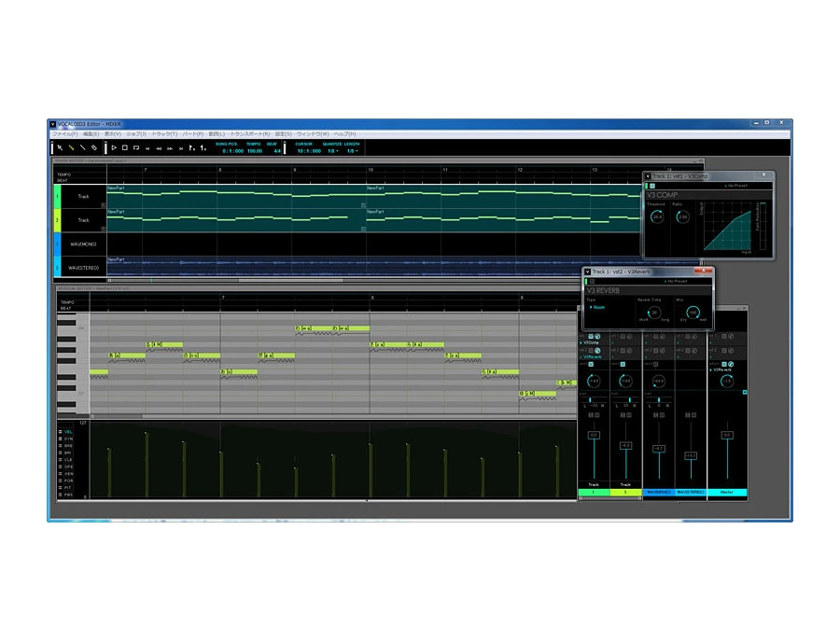Open the ジョブ(J) menu
Image resolution: width=840 pixels, height=641 pixels.
pyautogui.click(x=136, y=133)
